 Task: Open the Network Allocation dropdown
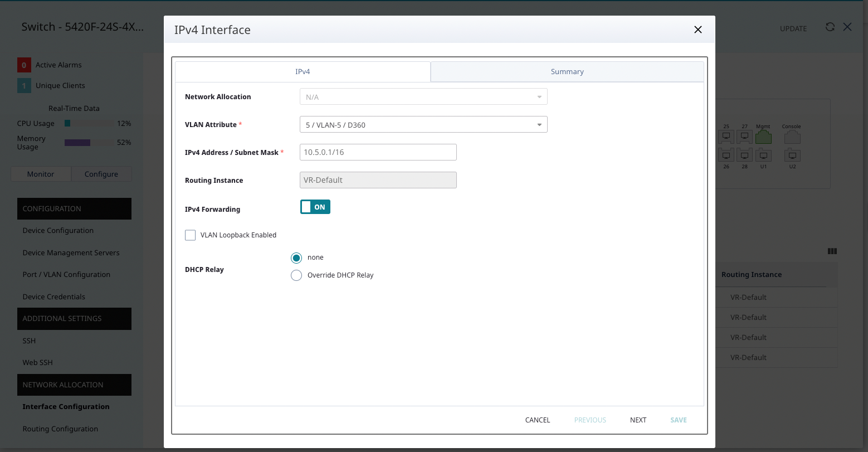(423, 97)
